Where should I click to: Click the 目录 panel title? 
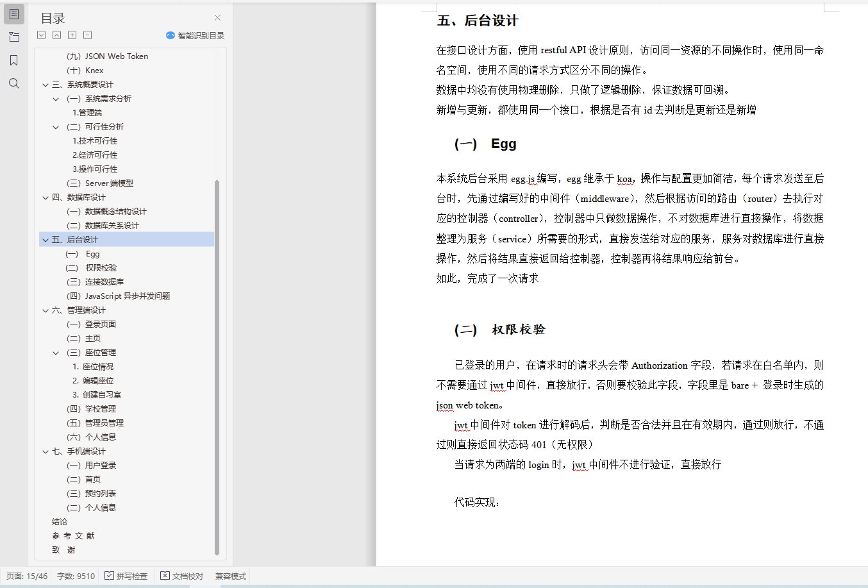[53, 19]
